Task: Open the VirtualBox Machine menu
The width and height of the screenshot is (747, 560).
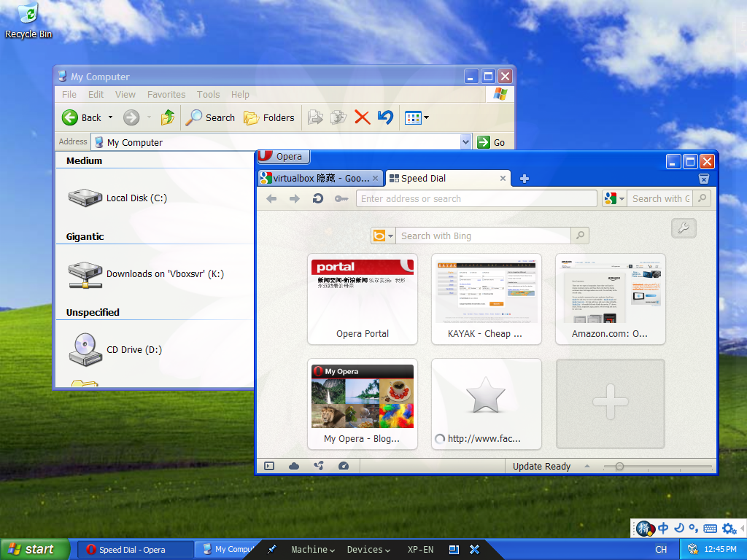Action: pos(313,550)
